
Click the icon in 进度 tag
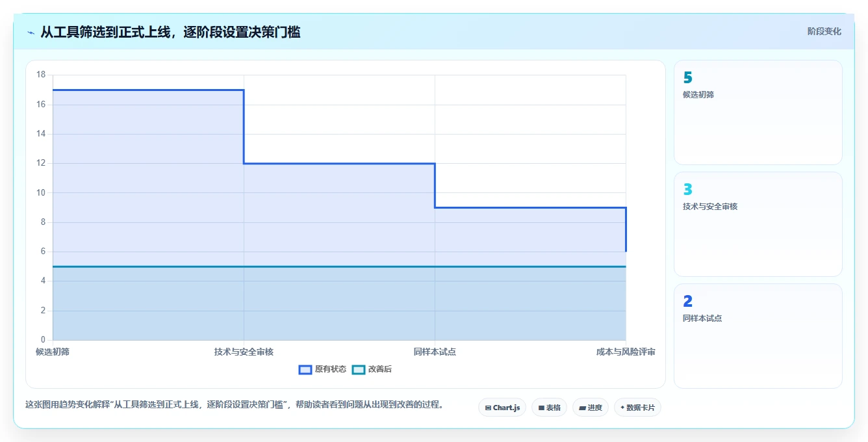point(582,408)
